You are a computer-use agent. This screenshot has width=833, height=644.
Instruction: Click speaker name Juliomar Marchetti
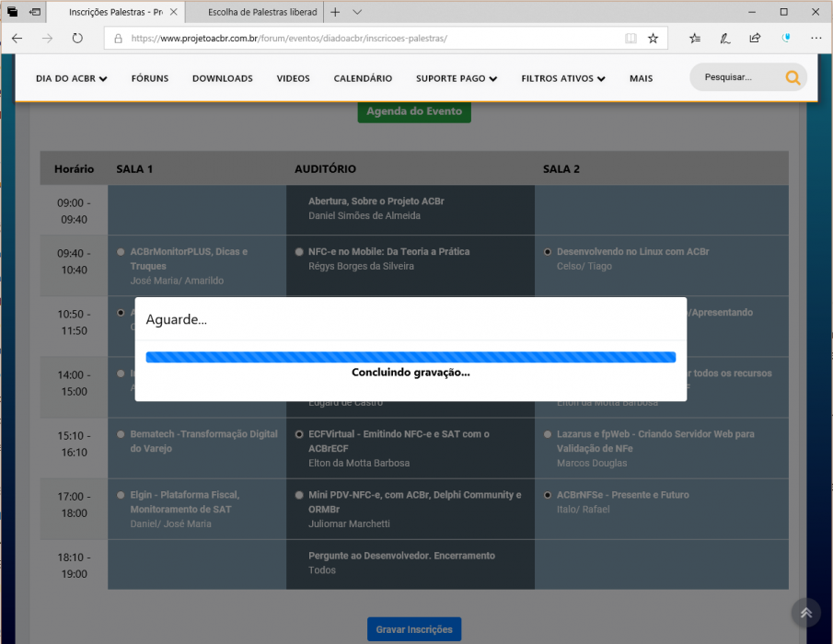(349, 524)
